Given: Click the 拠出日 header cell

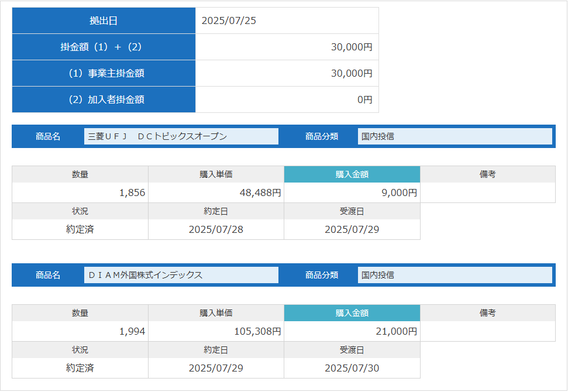Looking at the screenshot, I should 104,20.
